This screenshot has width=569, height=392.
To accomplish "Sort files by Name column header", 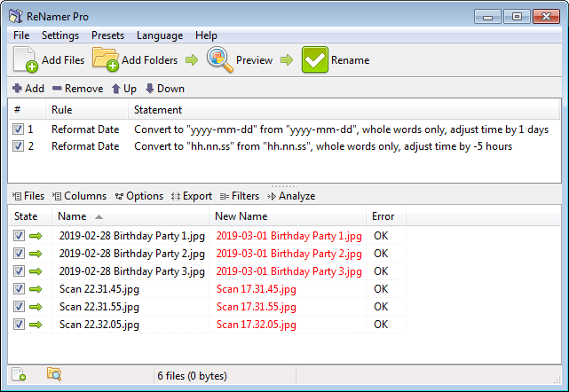I will [130, 216].
